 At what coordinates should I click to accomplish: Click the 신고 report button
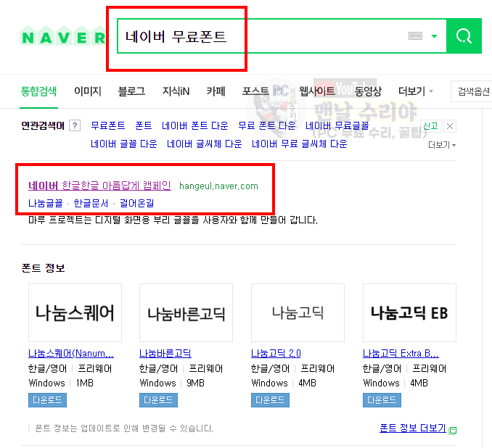pos(430,126)
